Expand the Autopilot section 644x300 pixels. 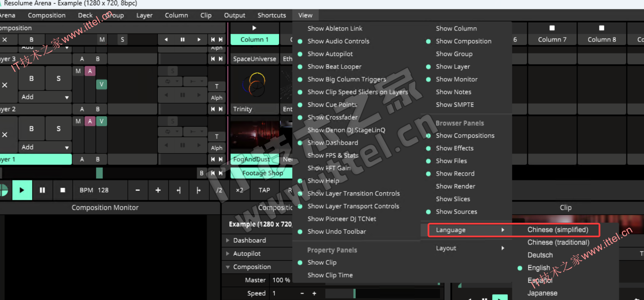point(246,254)
